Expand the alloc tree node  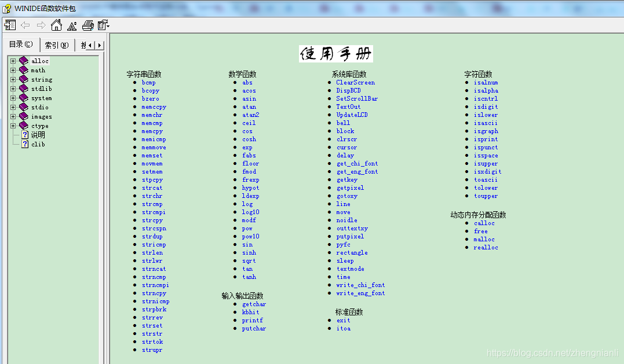13,61
